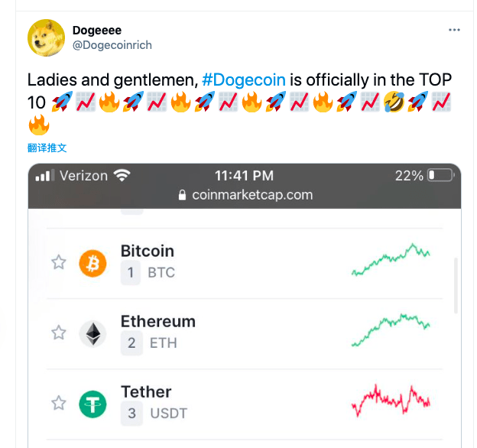477x448 pixels.
Task: Click the translate tweet link
Action: tap(47, 148)
